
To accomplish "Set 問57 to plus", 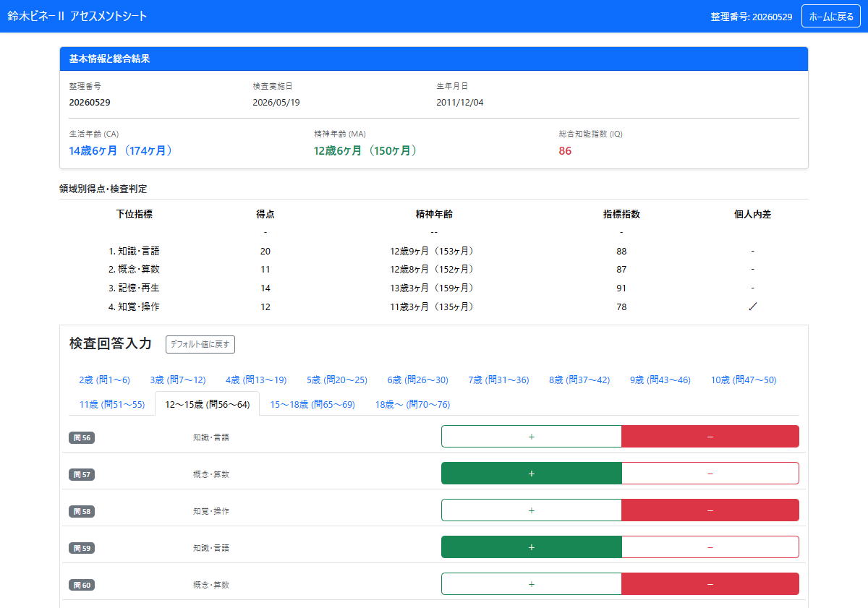I will click(532, 474).
